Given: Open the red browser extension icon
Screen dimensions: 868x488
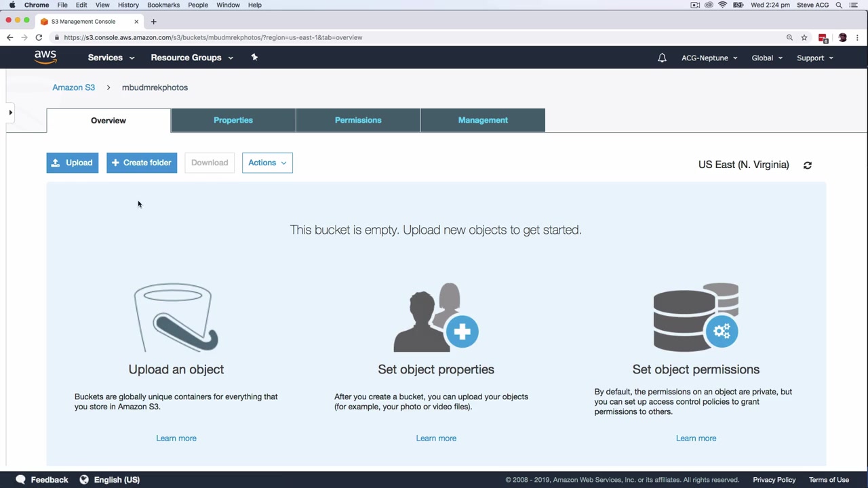Looking at the screenshot, I should 823,38.
